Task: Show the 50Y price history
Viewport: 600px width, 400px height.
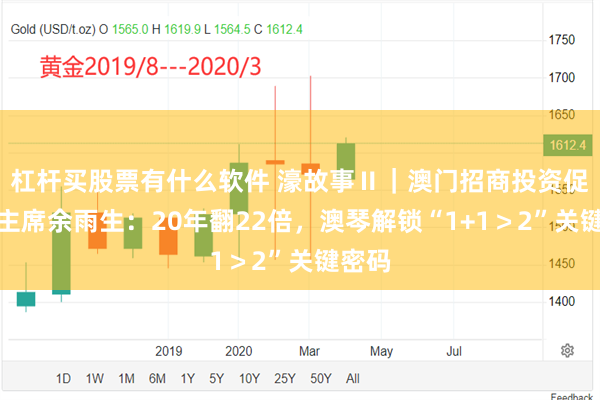Action: [321, 379]
